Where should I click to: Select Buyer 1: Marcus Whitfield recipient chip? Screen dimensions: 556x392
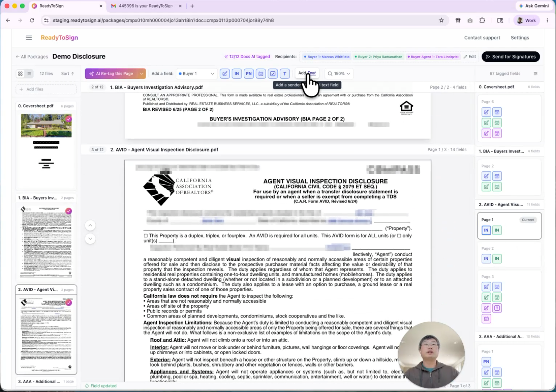327,57
